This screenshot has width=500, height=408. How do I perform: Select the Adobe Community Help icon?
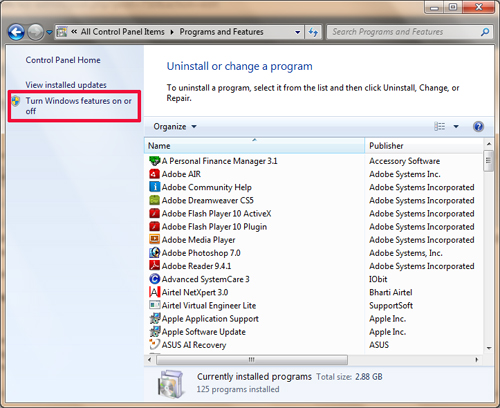click(x=154, y=187)
